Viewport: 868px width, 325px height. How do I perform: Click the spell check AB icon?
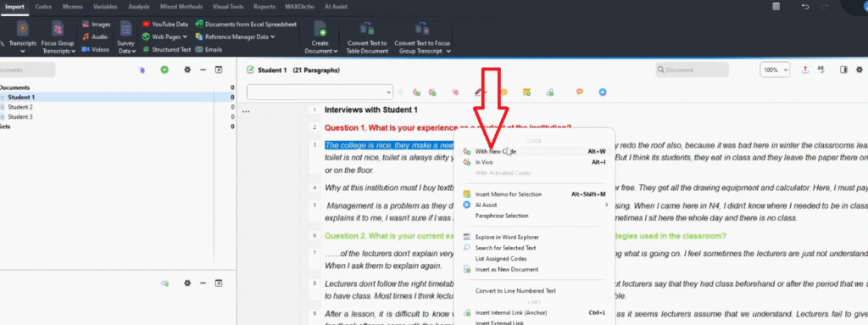821,70
